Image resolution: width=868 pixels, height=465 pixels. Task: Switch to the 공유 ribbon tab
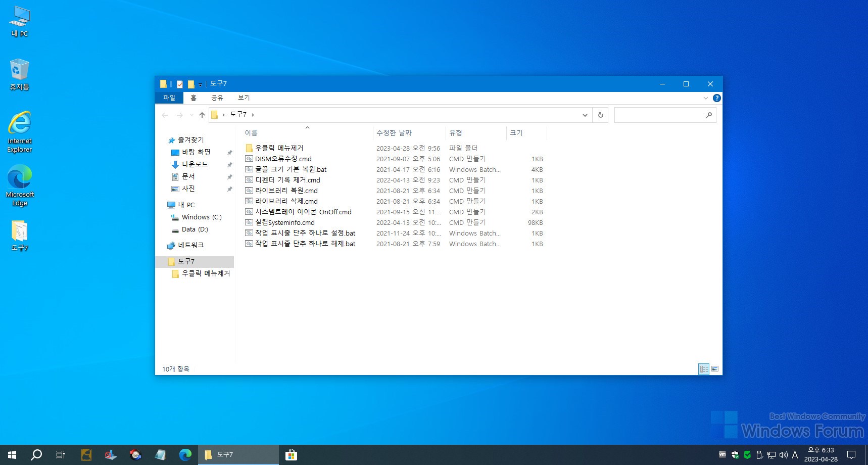(217, 98)
